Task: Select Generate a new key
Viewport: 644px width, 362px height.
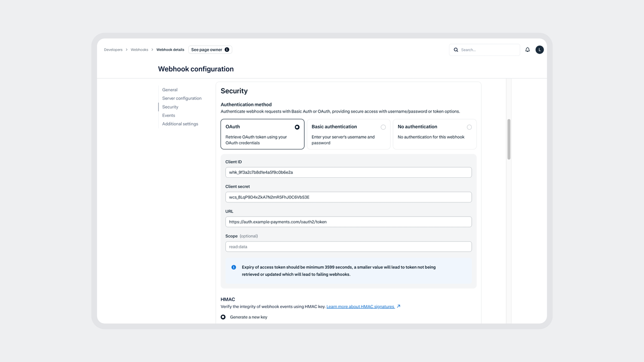Action: tap(223, 317)
